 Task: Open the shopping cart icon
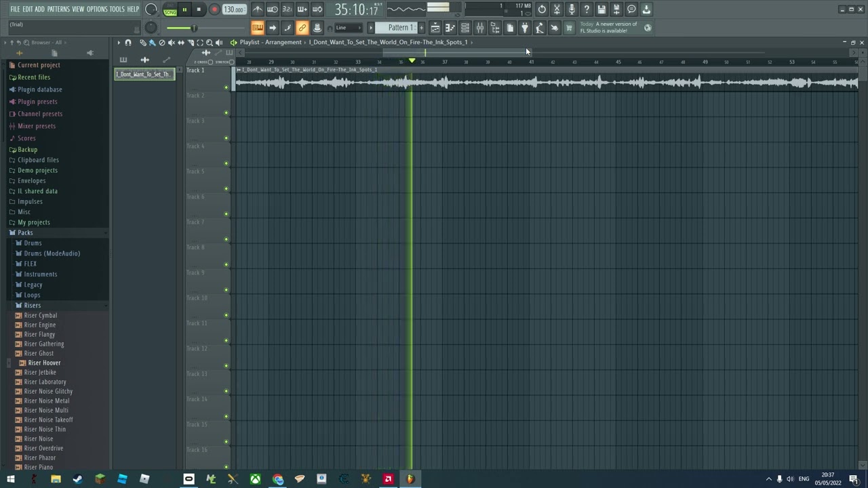[569, 28]
